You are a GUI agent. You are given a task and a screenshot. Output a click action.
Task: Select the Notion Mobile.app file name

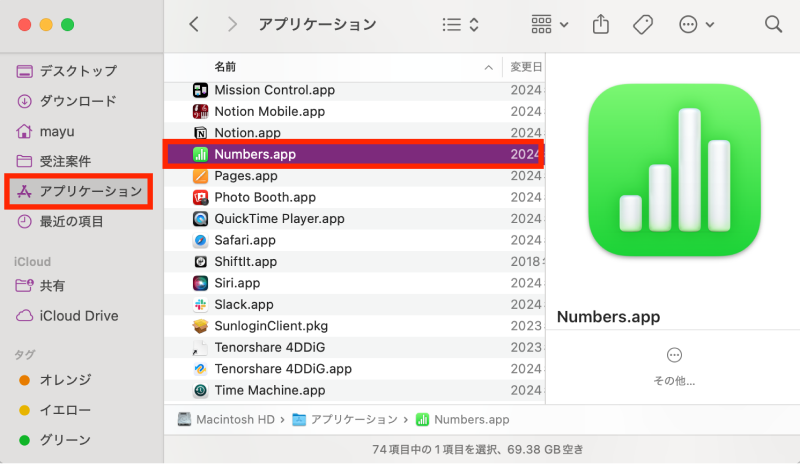tap(269, 112)
